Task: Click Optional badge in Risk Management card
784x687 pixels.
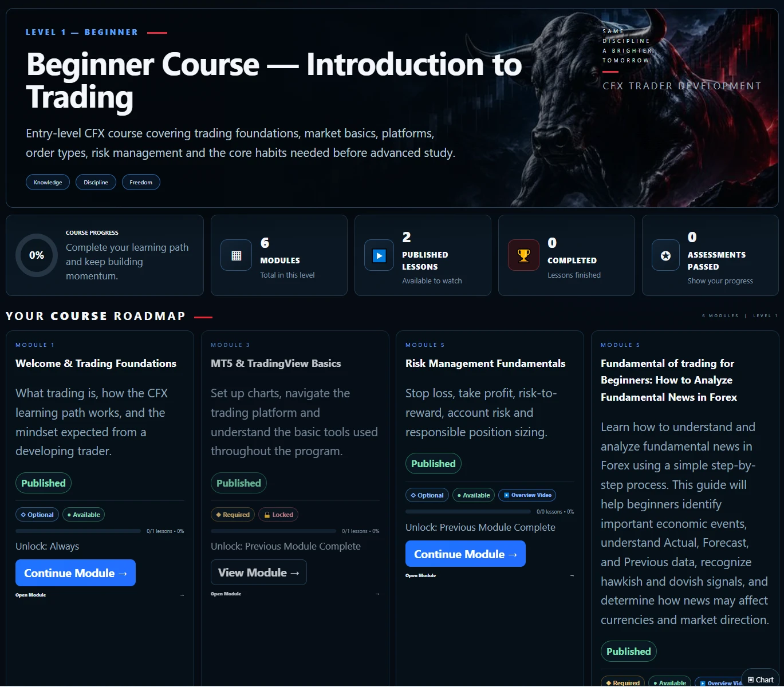Action: 427,495
